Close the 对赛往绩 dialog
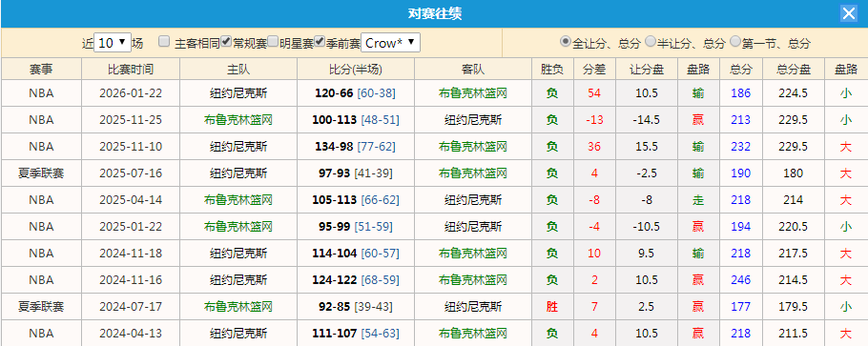The width and height of the screenshot is (868, 346). coord(848,13)
